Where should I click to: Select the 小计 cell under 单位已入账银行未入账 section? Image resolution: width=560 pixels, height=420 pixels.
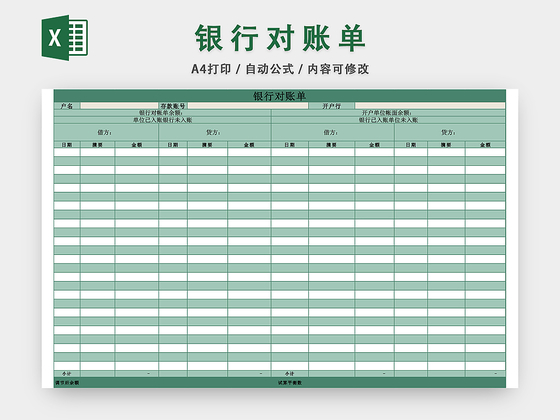tap(67, 374)
